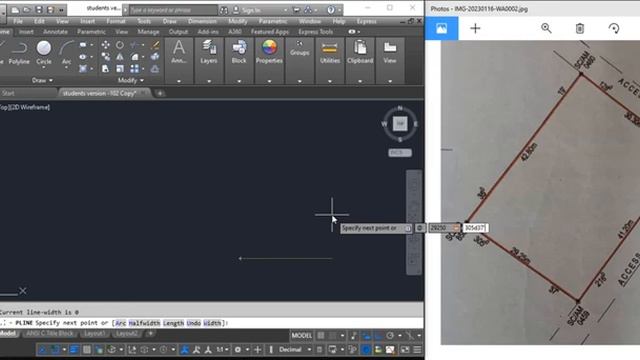Click the new drawing tab plus button

click(x=160, y=93)
